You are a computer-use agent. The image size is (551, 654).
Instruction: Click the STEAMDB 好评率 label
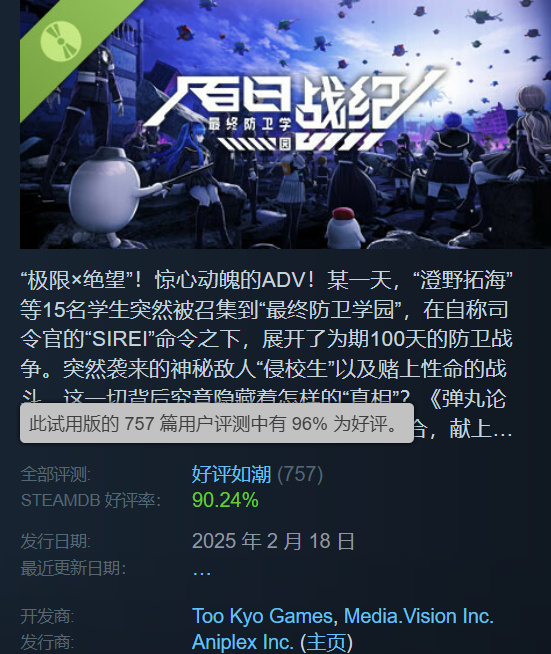click(x=91, y=500)
